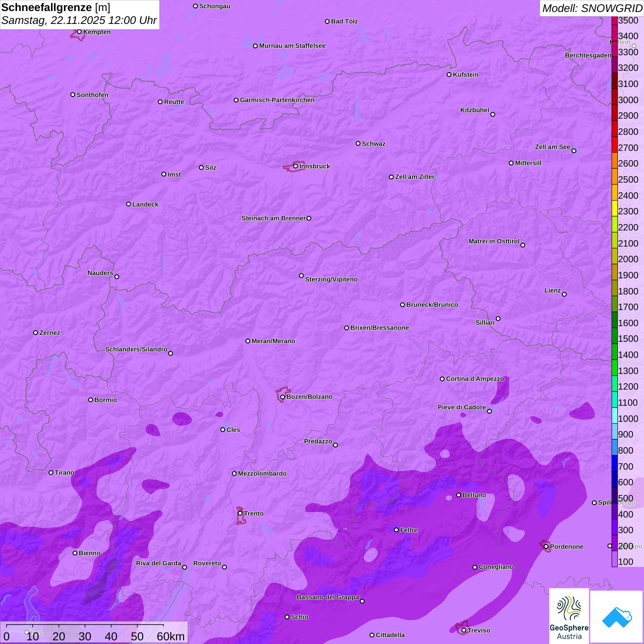Select the Kempten city marker dot
The height and width of the screenshot is (644, 644).
[x=79, y=32]
